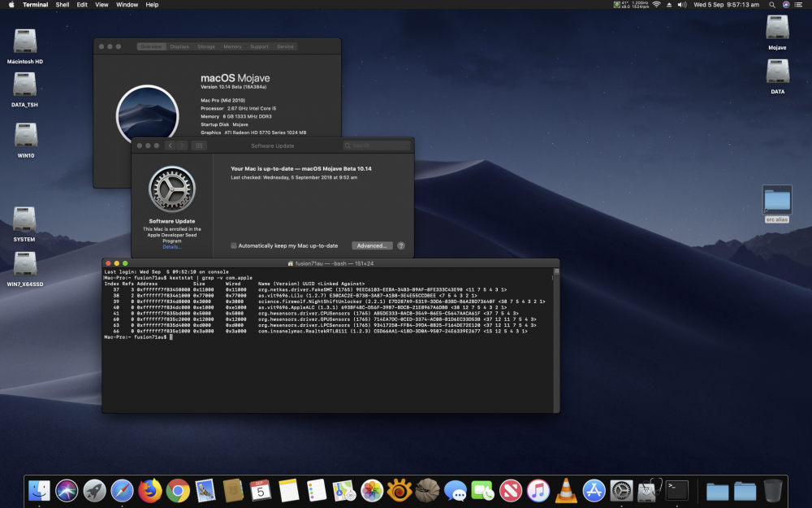
Task: Click the Terminal icon in Dock
Action: (x=677, y=490)
